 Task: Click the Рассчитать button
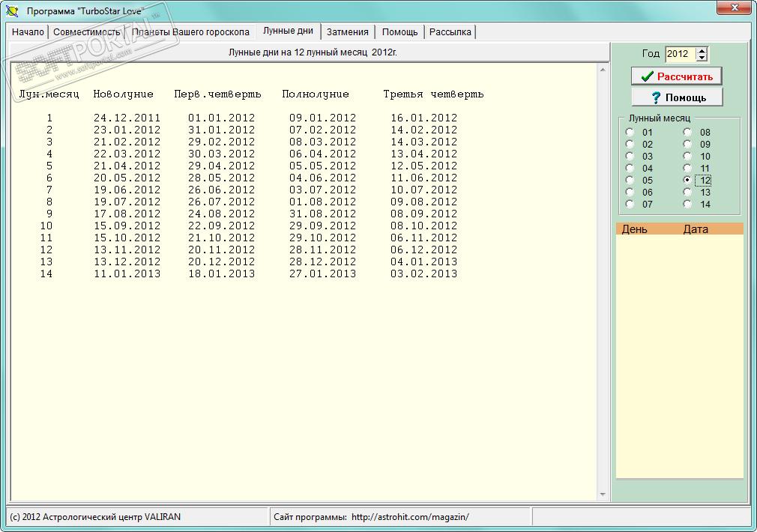tap(677, 76)
